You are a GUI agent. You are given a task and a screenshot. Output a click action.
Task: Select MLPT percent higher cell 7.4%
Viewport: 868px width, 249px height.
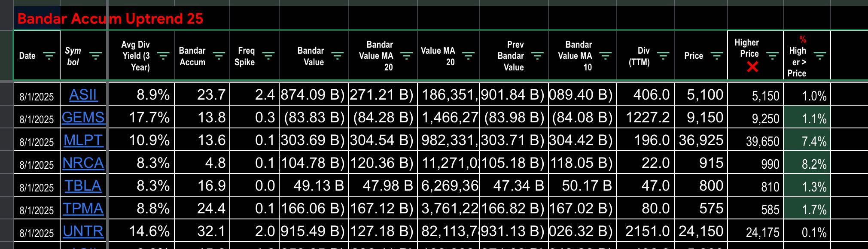(807, 140)
